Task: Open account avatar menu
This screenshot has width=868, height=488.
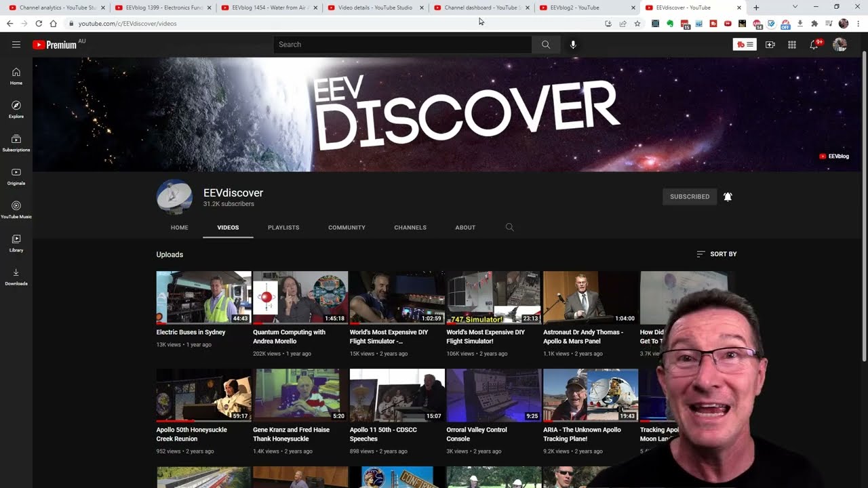Action: 840,45
